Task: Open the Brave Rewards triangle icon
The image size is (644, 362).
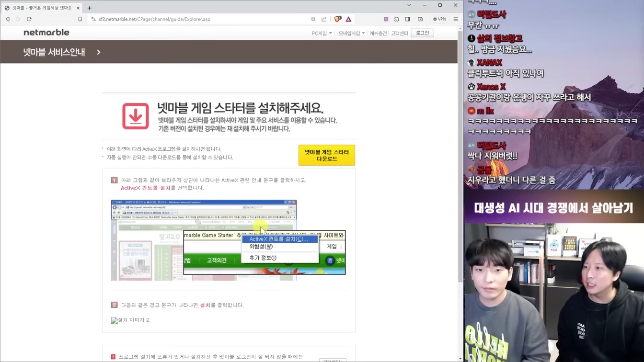Action: (348, 19)
